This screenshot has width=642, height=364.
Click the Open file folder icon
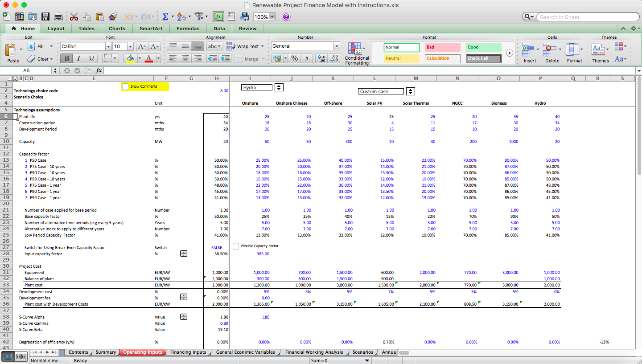(33, 16)
